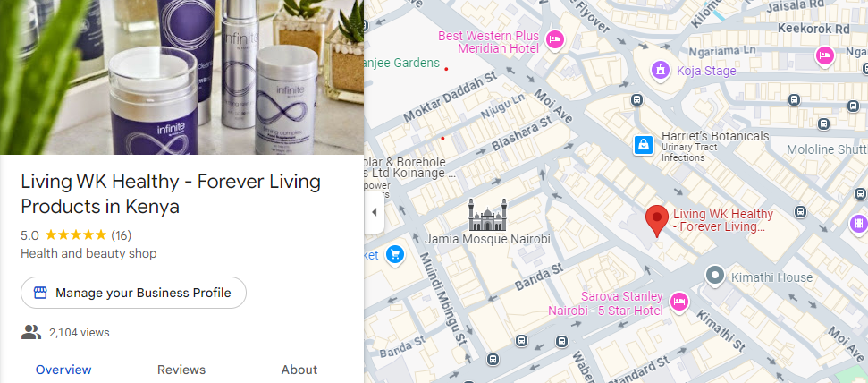Switch to the Reviews tab

(x=181, y=370)
